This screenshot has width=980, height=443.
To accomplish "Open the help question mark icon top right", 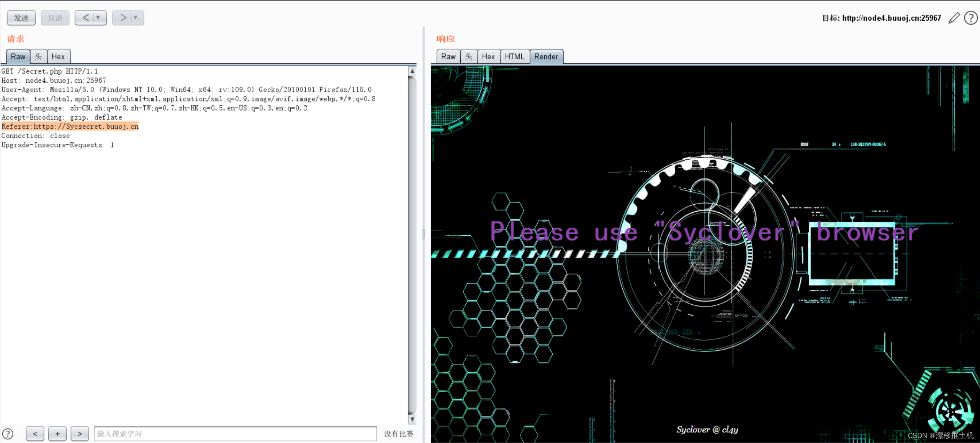I will 971,18.
